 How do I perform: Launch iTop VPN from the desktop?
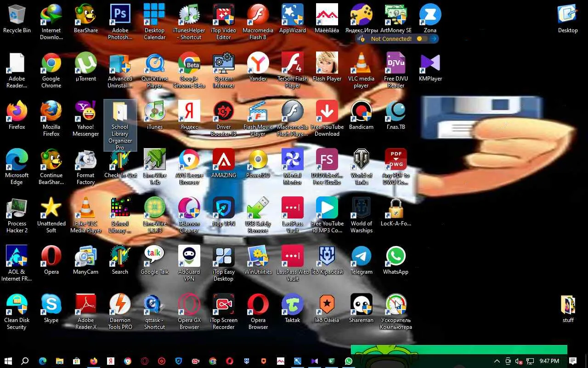point(223,212)
